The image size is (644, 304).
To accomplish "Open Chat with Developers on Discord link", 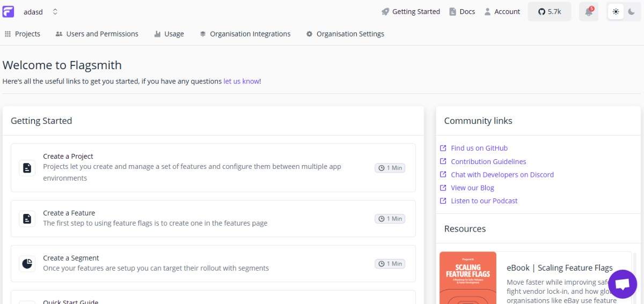I will tap(502, 174).
